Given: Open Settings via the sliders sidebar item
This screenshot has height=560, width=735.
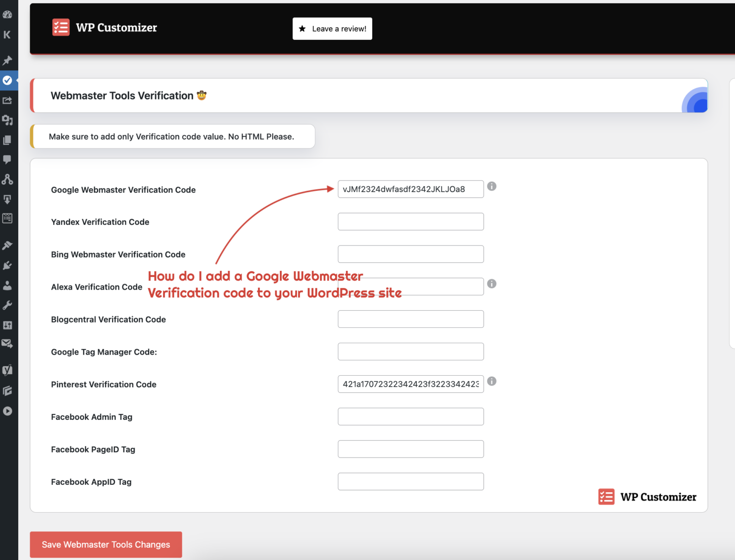Looking at the screenshot, I should [8, 325].
